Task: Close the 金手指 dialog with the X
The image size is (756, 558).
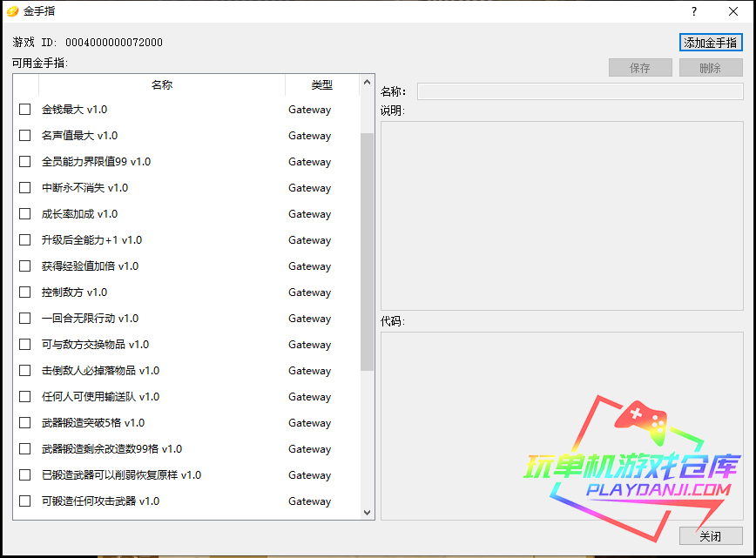Action: pos(733,11)
